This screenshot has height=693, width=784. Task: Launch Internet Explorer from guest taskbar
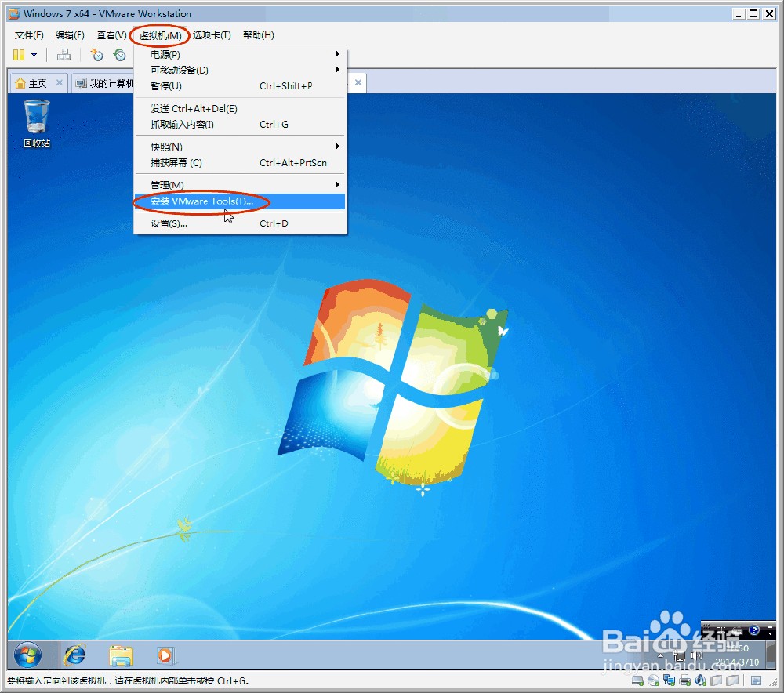74,655
